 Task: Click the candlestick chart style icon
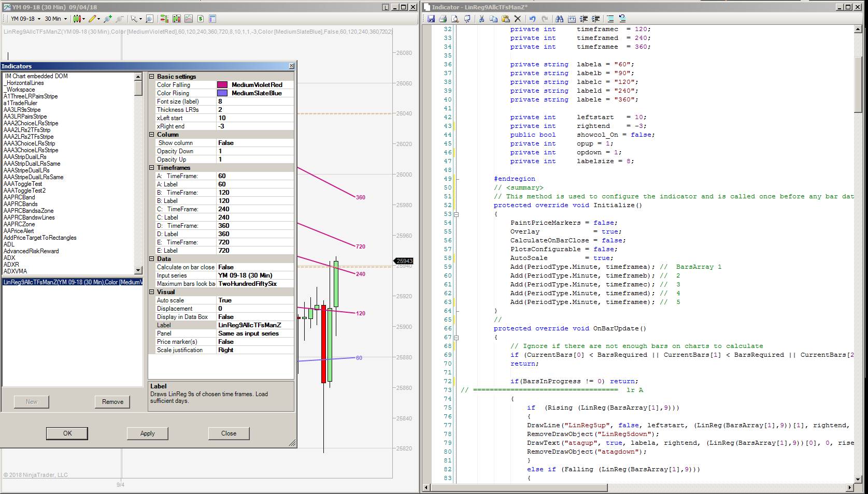(x=77, y=19)
